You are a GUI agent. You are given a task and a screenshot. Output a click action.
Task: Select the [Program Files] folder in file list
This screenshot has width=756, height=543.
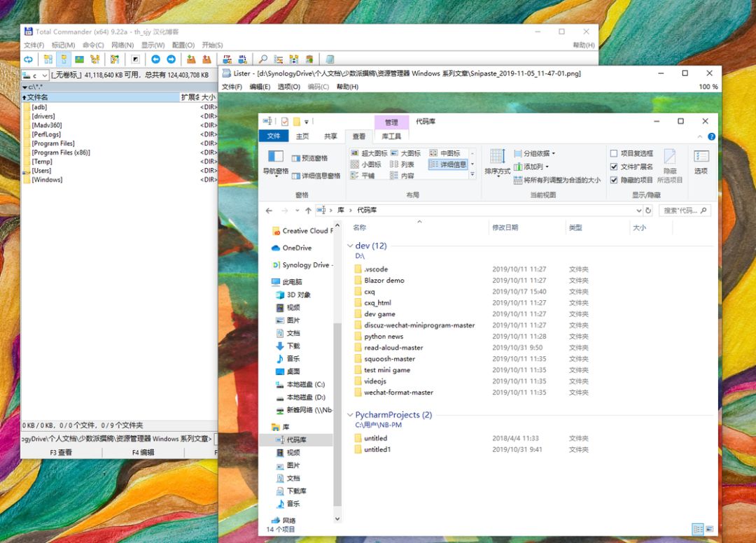click(54, 143)
